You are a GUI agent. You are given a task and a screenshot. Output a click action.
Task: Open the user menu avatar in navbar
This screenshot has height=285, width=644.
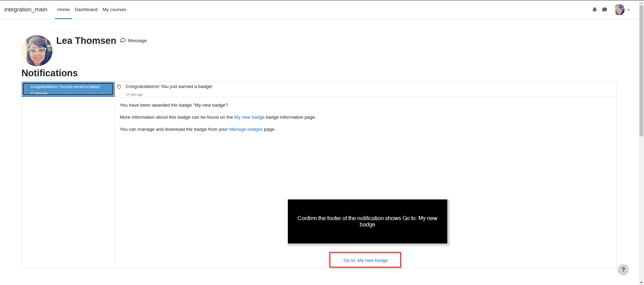coord(619,10)
